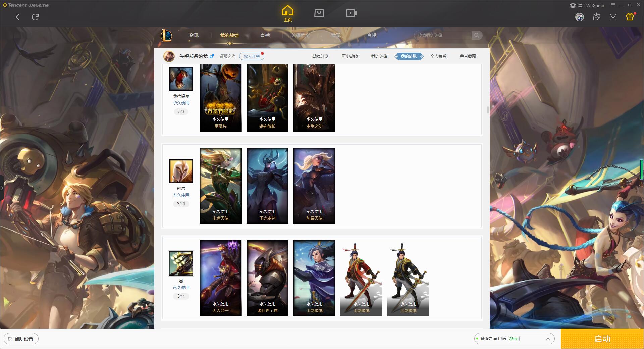Click the 3/11 skin count badge
Viewport: 644px width, 349px height.
181,296
